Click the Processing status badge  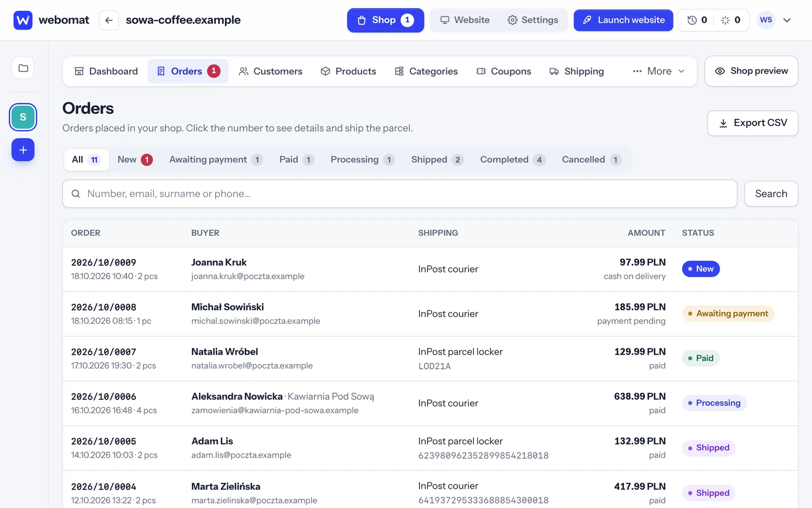pos(714,403)
